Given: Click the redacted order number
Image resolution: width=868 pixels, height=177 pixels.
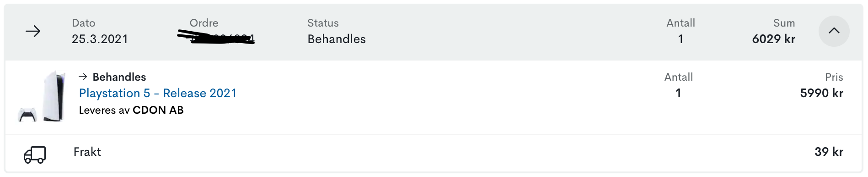Looking at the screenshot, I should point(216,37).
